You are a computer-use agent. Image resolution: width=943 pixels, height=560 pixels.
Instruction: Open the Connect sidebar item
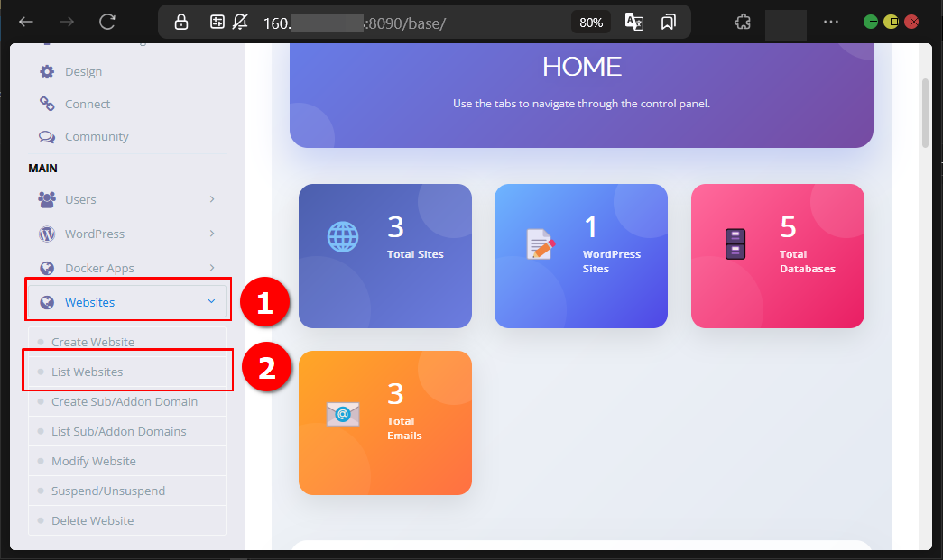(127, 104)
